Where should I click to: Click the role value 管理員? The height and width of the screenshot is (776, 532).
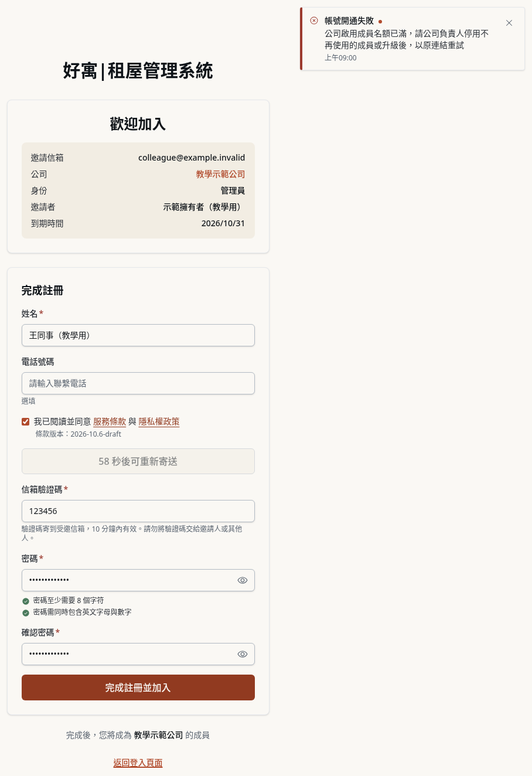pos(233,190)
